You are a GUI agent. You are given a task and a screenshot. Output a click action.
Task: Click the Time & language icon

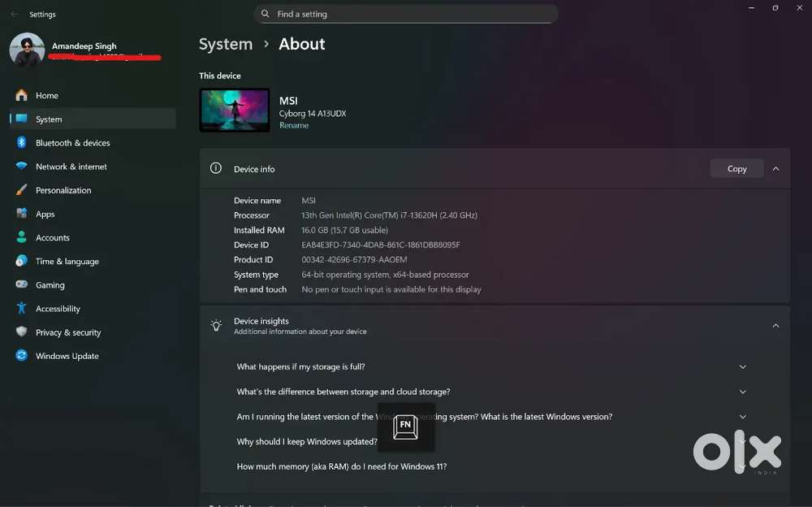(21, 261)
